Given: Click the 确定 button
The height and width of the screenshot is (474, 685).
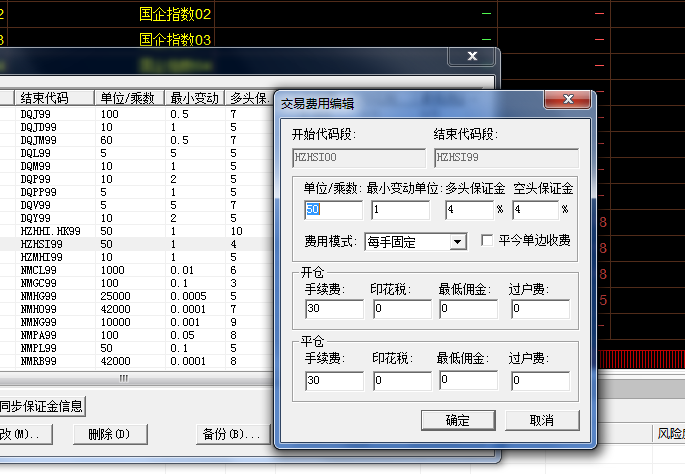Looking at the screenshot, I should [457, 420].
